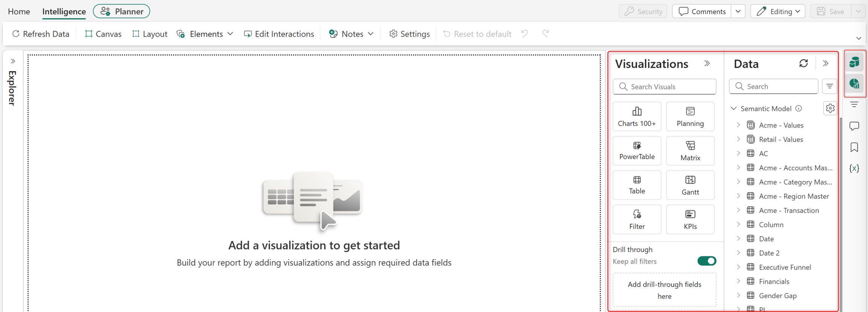
Task: Switch to the Home tab
Action: [x=19, y=11]
